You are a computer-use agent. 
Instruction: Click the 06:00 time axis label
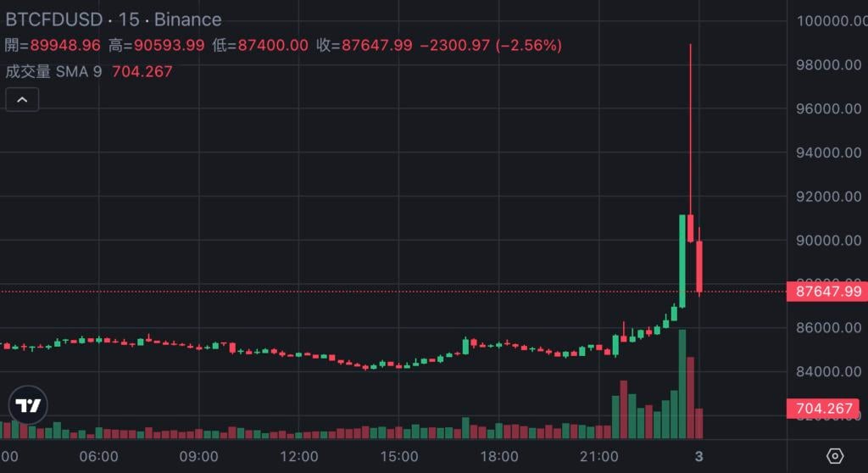tap(98, 456)
